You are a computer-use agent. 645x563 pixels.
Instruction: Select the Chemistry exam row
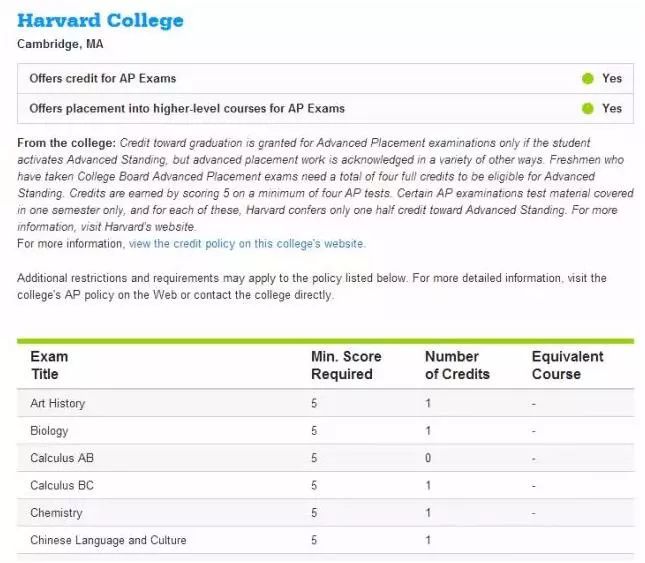[x=325, y=513]
